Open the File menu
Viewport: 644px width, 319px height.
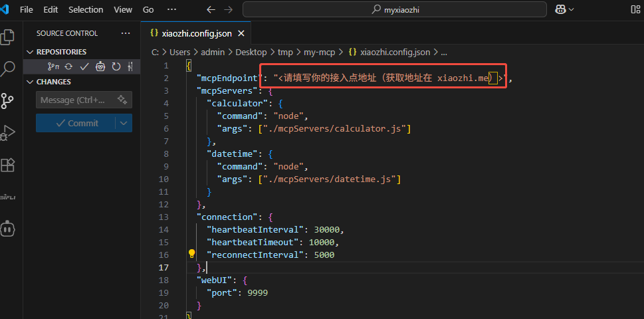click(27, 9)
